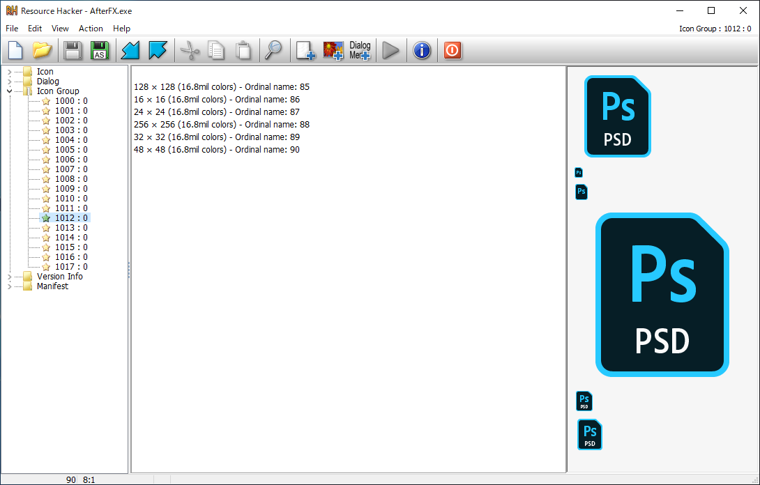The height and width of the screenshot is (485, 760).
Task: Collapse the Icon Group folder
Action: click(9, 91)
